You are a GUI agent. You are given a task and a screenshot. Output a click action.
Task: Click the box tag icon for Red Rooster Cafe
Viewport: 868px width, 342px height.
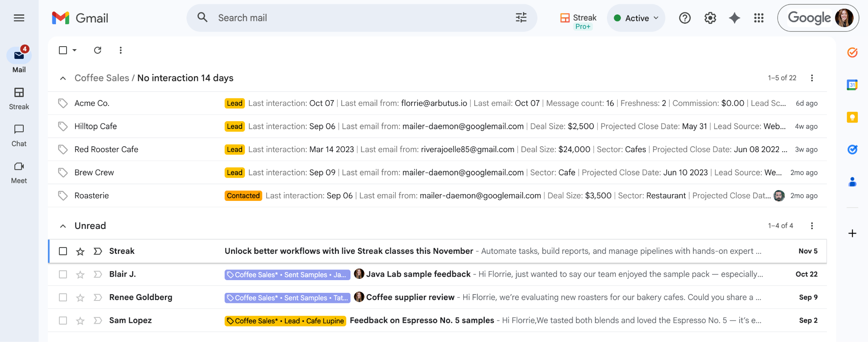click(63, 149)
